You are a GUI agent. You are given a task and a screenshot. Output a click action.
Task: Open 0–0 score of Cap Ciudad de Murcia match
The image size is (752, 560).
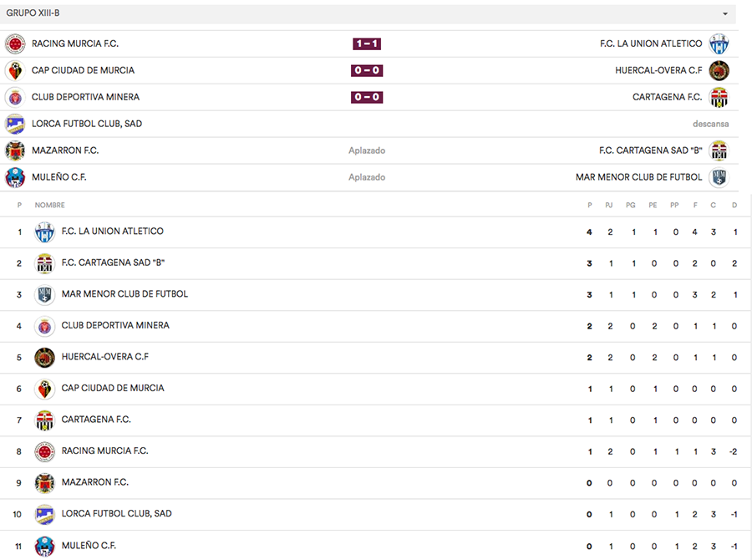367,70
